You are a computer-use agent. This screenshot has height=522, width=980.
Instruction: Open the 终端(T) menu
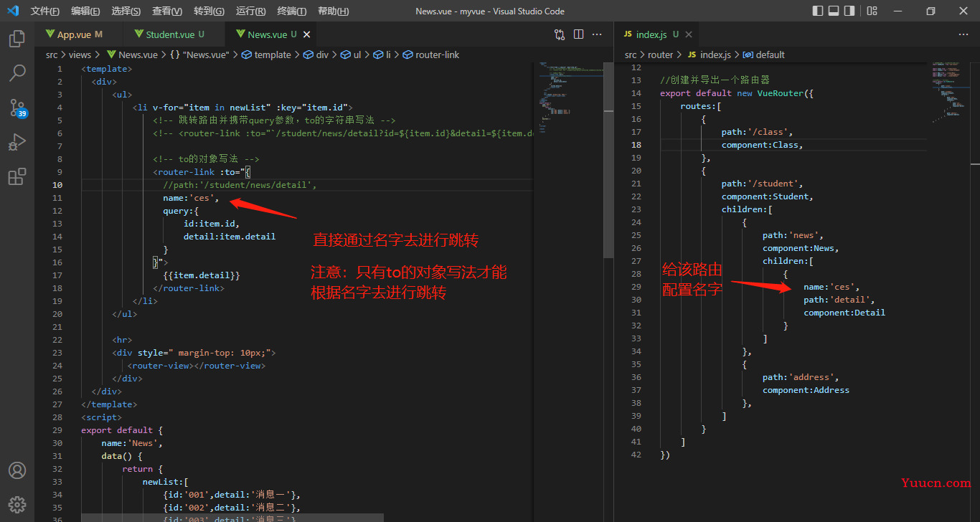click(x=292, y=11)
